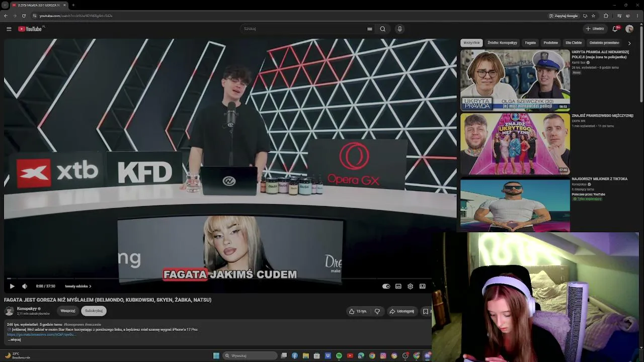Click the #konopnews hashtag
This screenshot has width=644, height=362.
73,324
